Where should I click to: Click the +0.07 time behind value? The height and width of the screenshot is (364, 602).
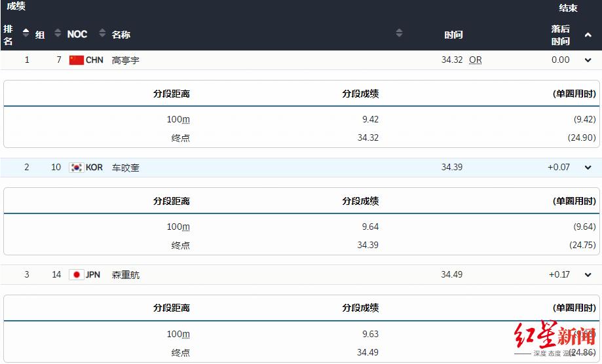click(559, 167)
